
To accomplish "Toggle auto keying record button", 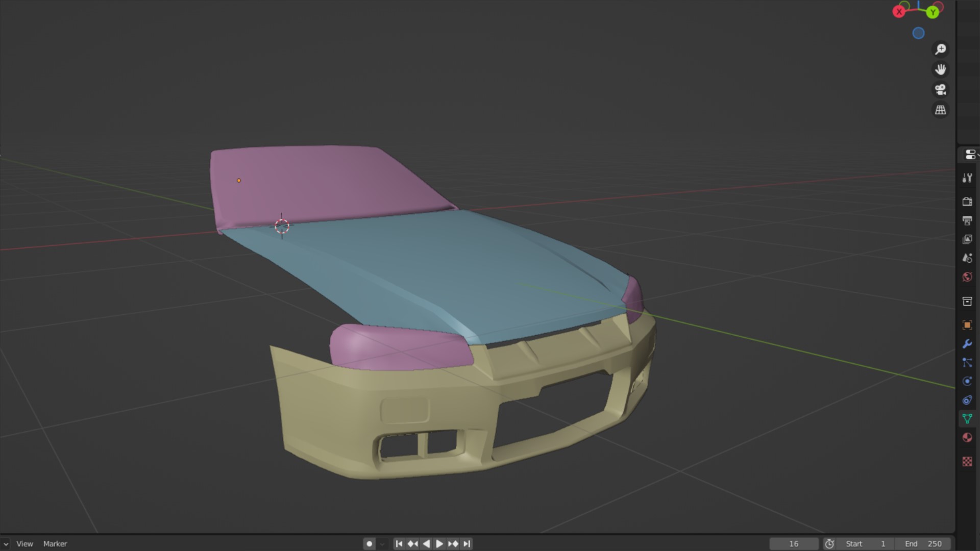I will pyautogui.click(x=370, y=544).
